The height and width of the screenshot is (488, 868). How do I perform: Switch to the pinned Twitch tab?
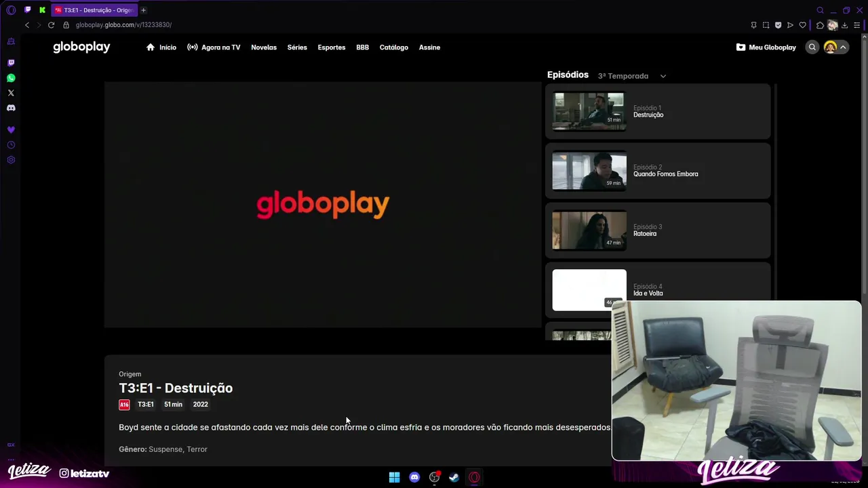(28, 10)
